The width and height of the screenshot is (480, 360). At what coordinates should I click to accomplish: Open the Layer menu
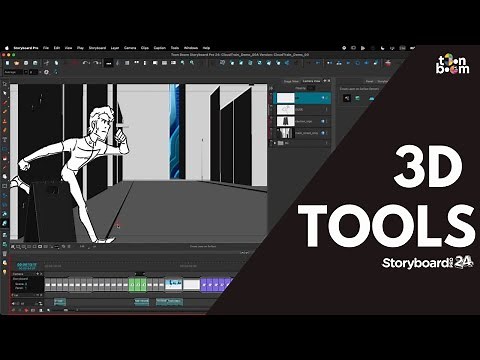click(x=115, y=48)
